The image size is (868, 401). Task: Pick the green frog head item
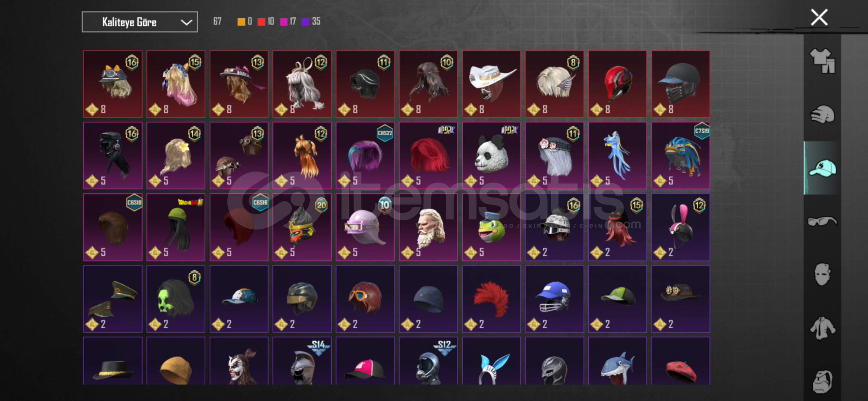491,227
